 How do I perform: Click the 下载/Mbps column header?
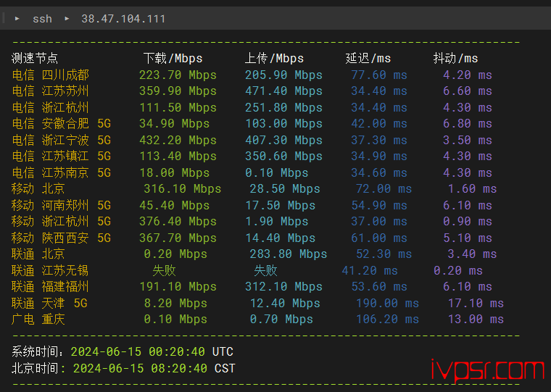coord(173,58)
